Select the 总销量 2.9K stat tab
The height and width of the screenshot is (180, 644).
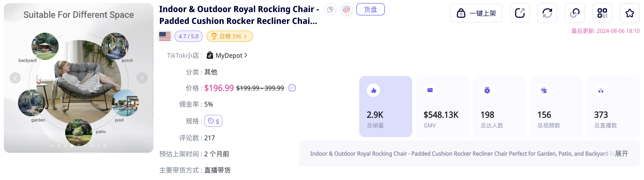[385, 107]
